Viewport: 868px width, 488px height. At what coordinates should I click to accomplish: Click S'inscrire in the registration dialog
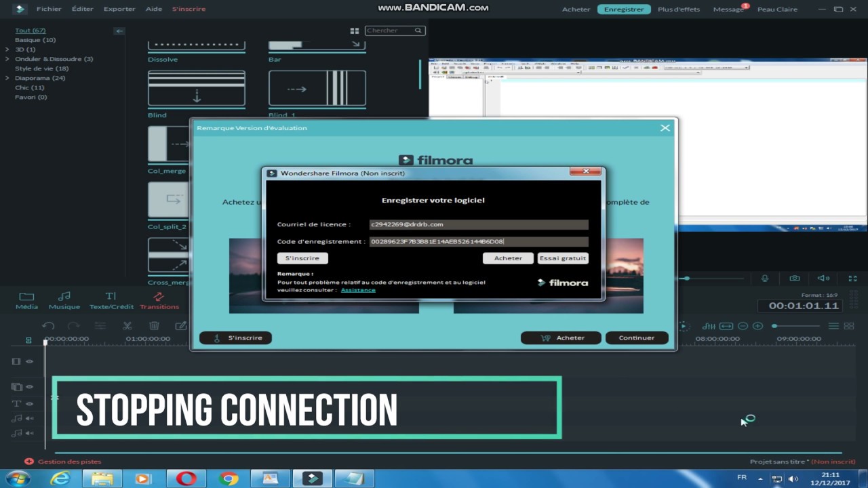point(302,258)
